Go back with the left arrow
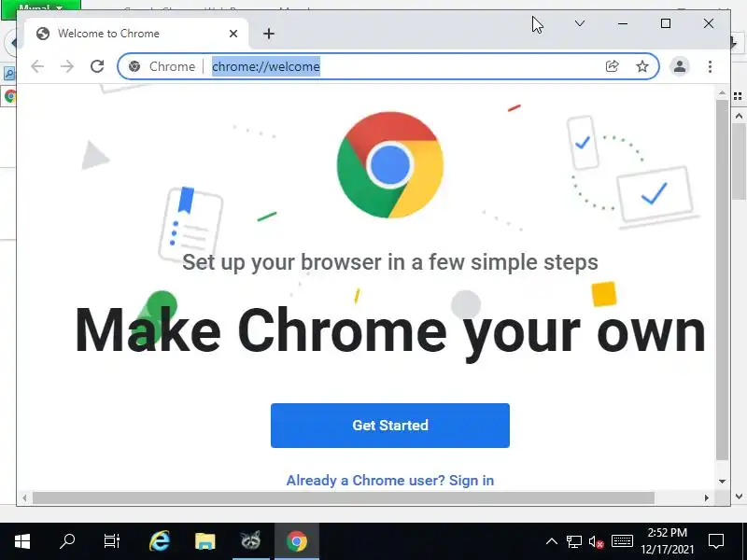Viewport: 747px width, 560px height. tap(37, 66)
